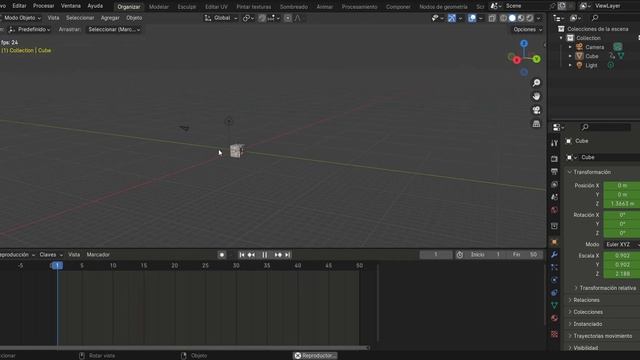This screenshot has height=360, width=640.
Task: Click the green Y axis on navigation gizmo
Action: [x=536, y=59]
